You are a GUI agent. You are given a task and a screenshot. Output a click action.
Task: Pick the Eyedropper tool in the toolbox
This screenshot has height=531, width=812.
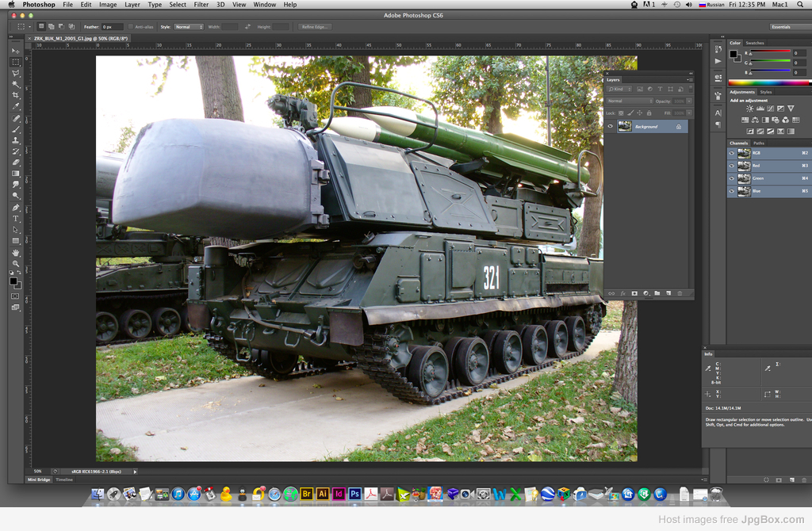(x=15, y=106)
